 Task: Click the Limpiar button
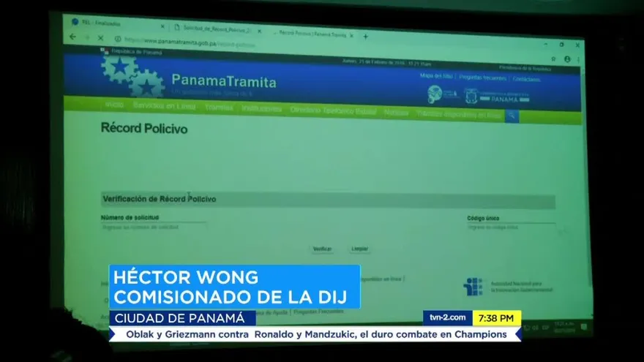(360, 249)
